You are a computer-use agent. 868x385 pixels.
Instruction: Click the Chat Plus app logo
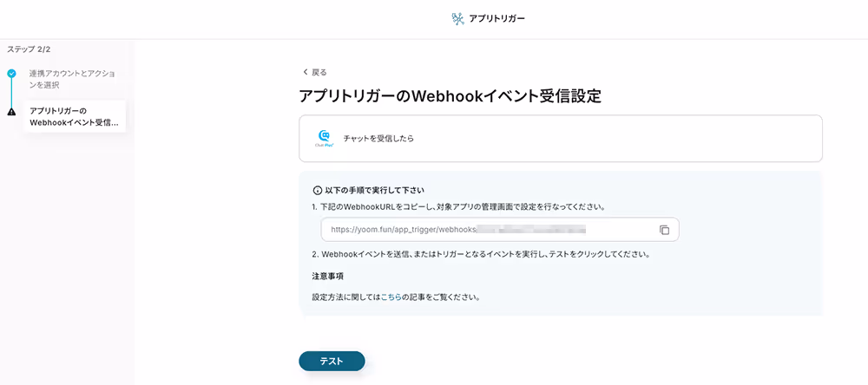(325, 139)
